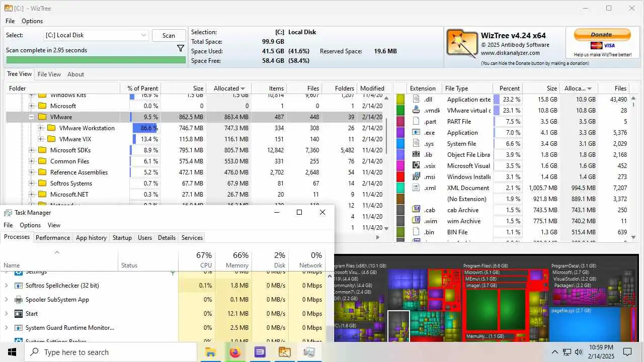The width and height of the screenshot is (644, 362).
Task: Click the .bin file icon
Action: pos(416,232)
